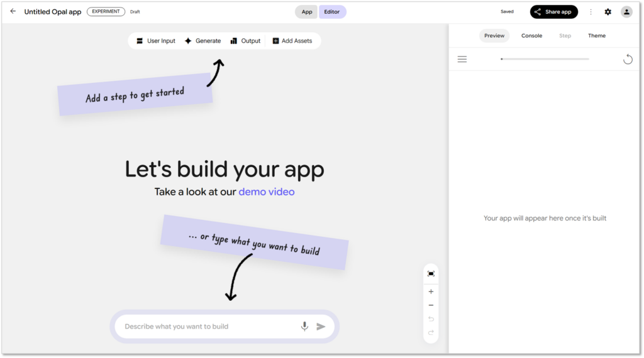644x358 pixels.
Task: Click the microphone icon in prompt box
Action: (304, 327)
